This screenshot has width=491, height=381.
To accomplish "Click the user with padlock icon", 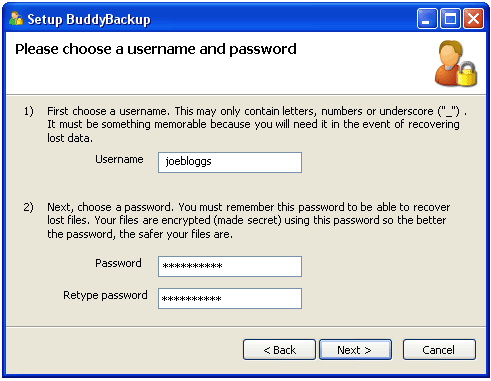I will click(456, 63).
